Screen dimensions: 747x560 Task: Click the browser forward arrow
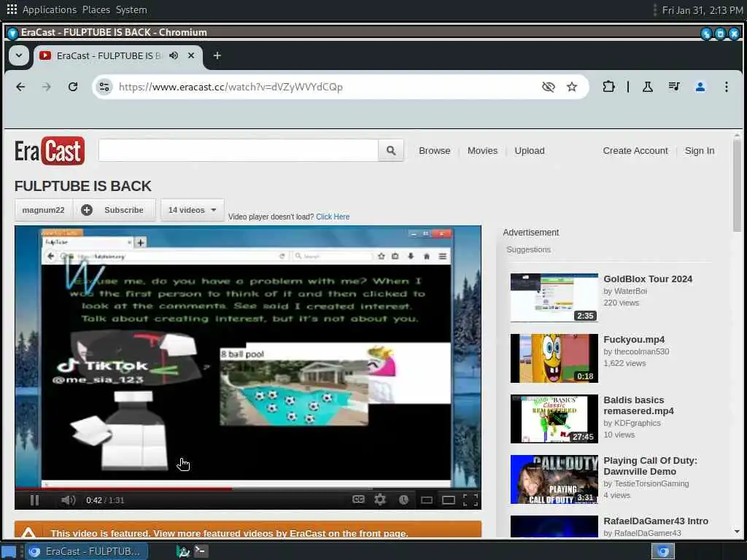(46, 87)
